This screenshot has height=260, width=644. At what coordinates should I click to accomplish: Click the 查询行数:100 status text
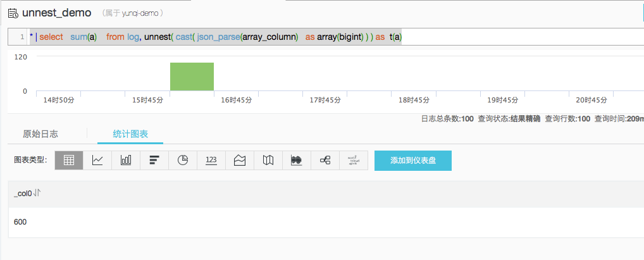pyautogui.click(x=567, y=119)
